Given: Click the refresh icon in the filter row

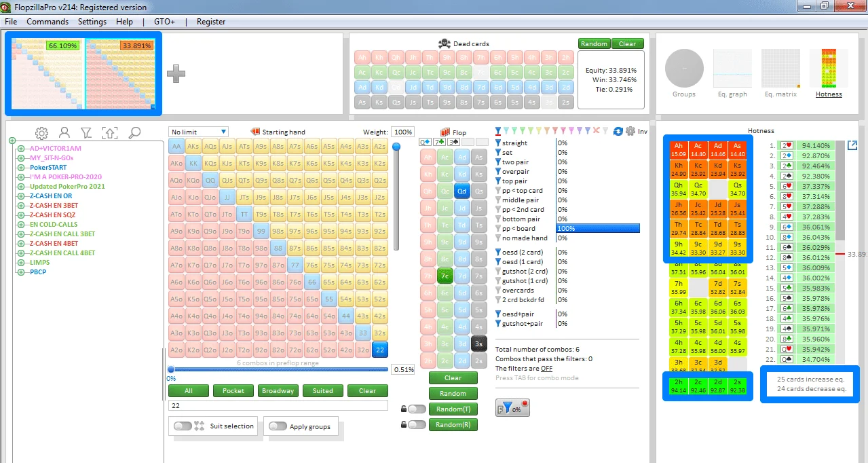Looking at the screenshot, I should [x=618, y=131].
